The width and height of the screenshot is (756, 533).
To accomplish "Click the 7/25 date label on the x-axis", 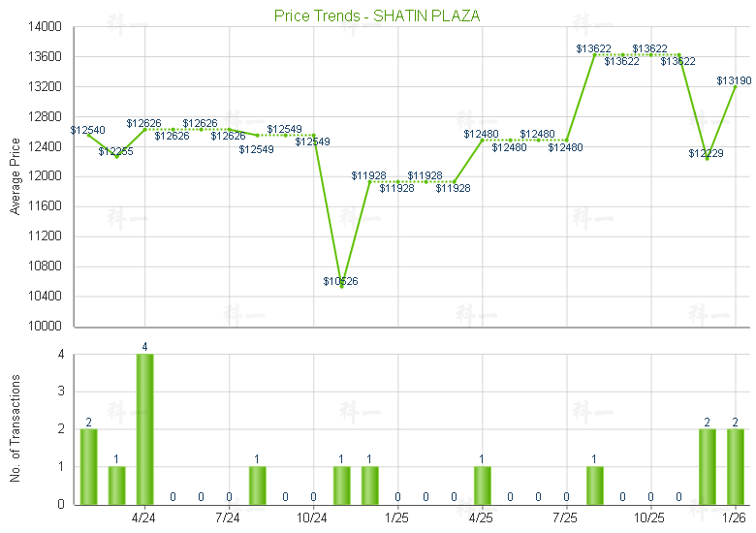I will click(x=565, y=517).
